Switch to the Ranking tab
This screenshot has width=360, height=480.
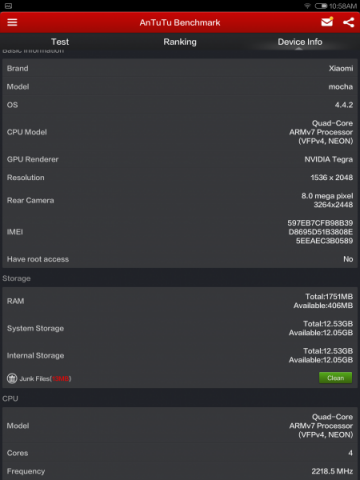(x=180, y=42)
